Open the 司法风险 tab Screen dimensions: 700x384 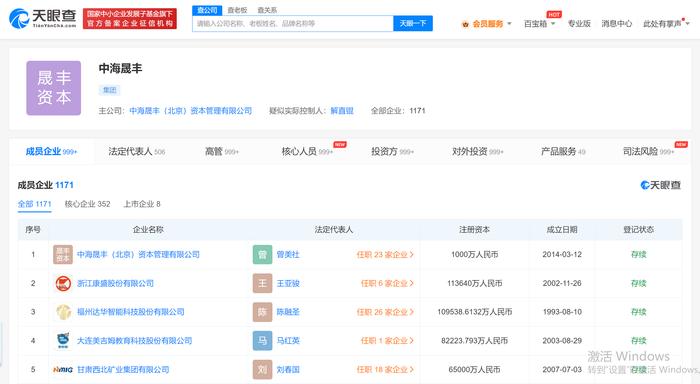648,151
